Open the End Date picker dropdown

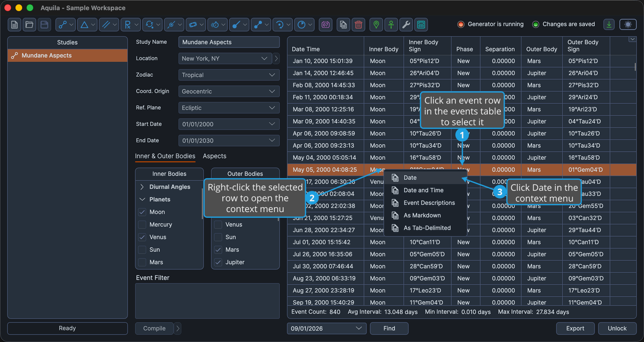point(229,141)
